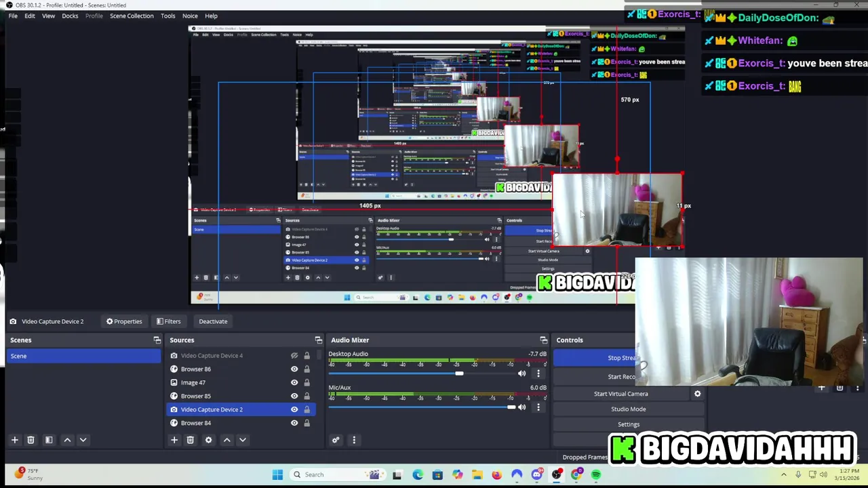Add a new source with plus icon

[174, 440]
